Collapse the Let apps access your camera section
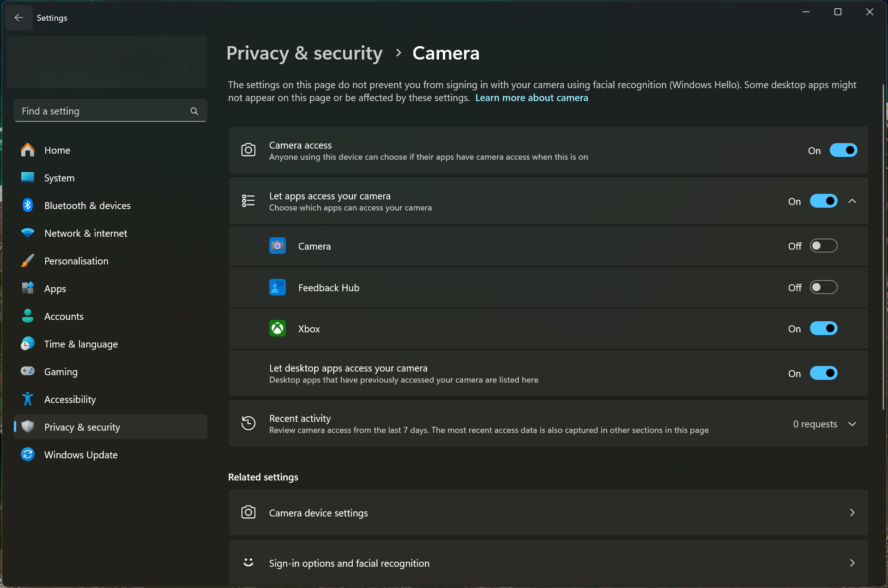 click(x=852, y=201)
